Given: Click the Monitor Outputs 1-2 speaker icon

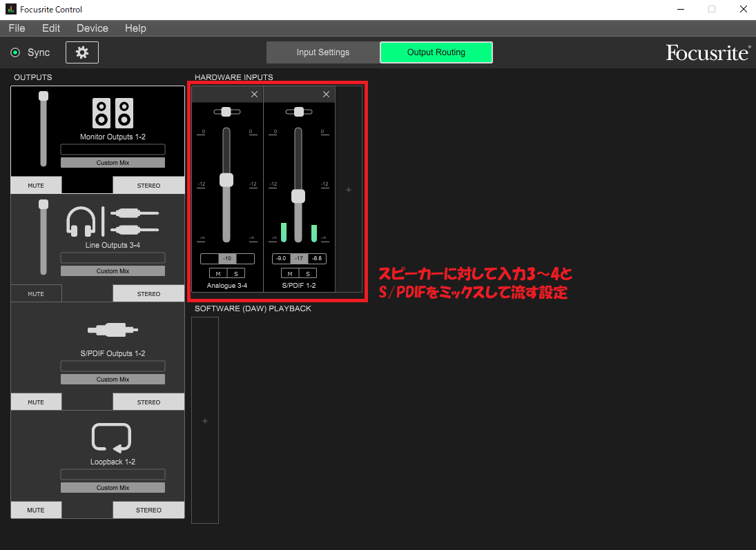Looking at the screenshot, I should click(x=113, y=112).
